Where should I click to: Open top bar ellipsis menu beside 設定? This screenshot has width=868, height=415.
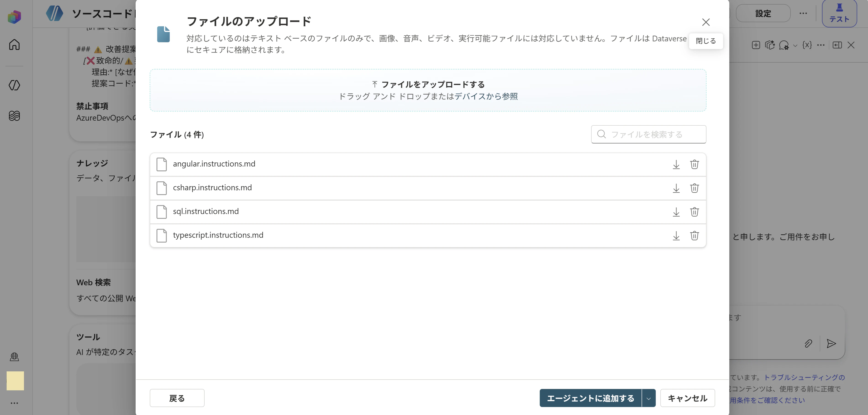click(x=803, y=13)
